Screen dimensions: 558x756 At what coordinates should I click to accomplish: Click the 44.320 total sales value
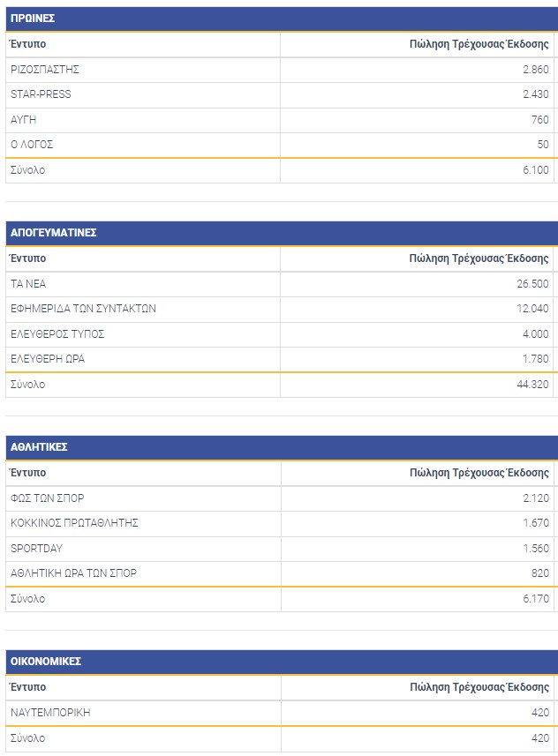[x=532, y=385]
